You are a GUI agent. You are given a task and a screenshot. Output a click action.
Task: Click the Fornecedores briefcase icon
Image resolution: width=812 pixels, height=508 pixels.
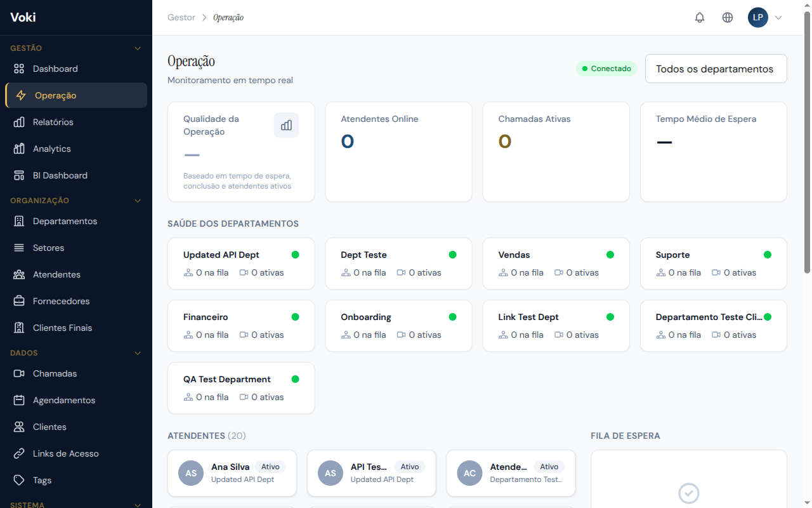[x=19, y=301]
